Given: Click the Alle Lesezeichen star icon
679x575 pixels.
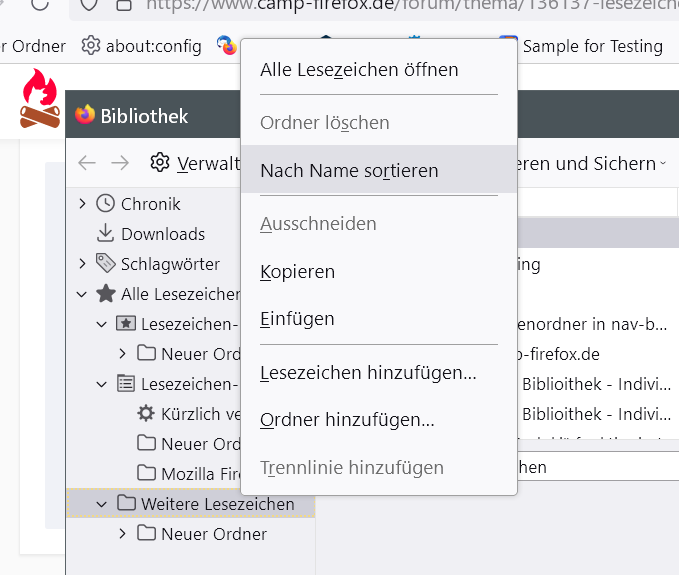Looking at the screenshot, I should point(105,294).
